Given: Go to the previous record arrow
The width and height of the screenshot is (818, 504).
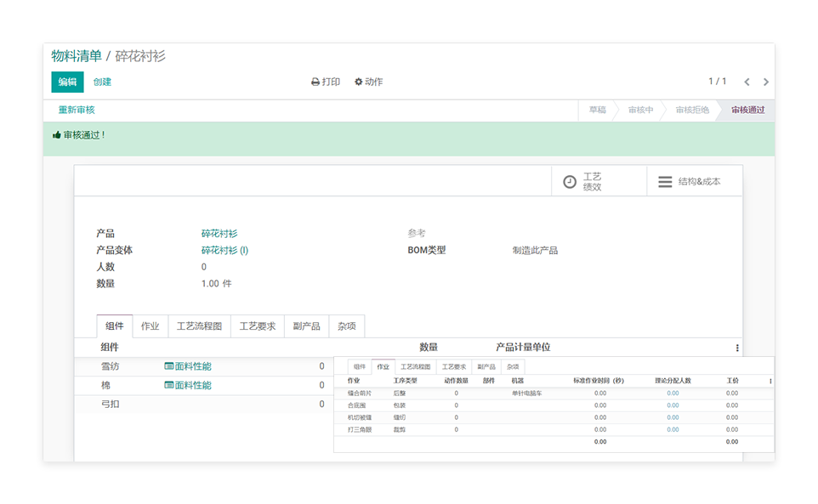Looking at the screenshot, I should coord(747,82).
